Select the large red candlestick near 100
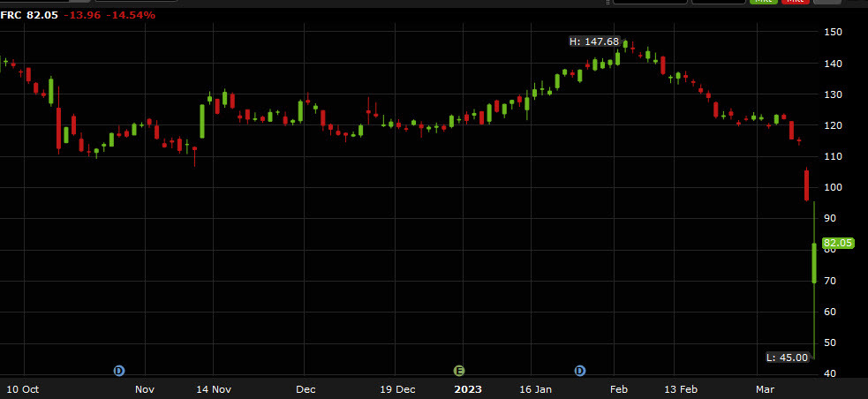868x399 pixels. point(806,185)
